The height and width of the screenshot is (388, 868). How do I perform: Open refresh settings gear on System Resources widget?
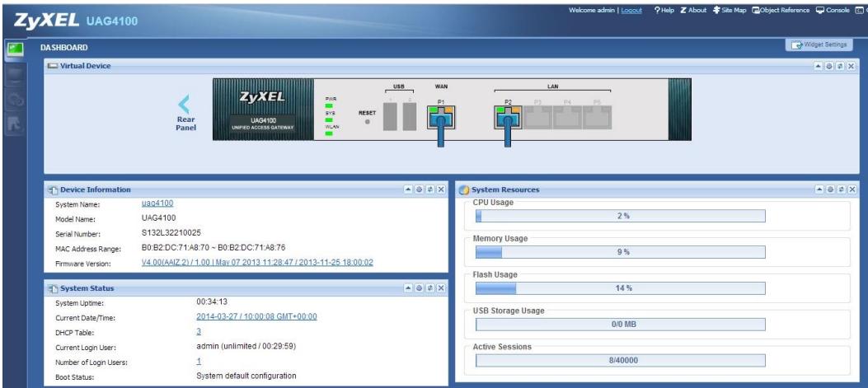(831, 189)
